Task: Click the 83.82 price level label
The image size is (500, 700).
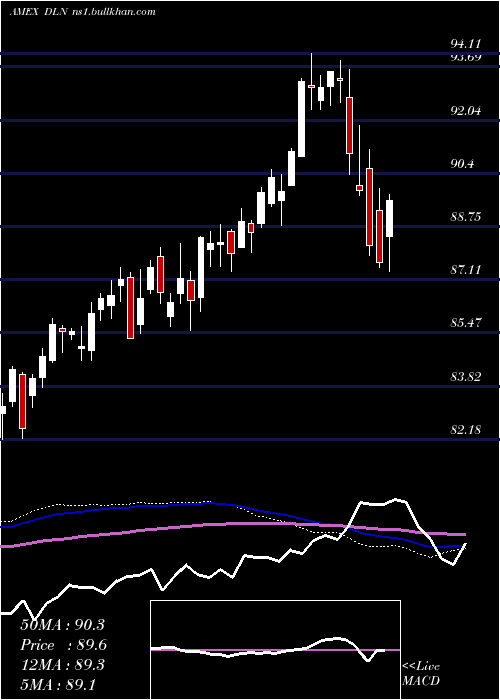Action: tap(466, 376)
